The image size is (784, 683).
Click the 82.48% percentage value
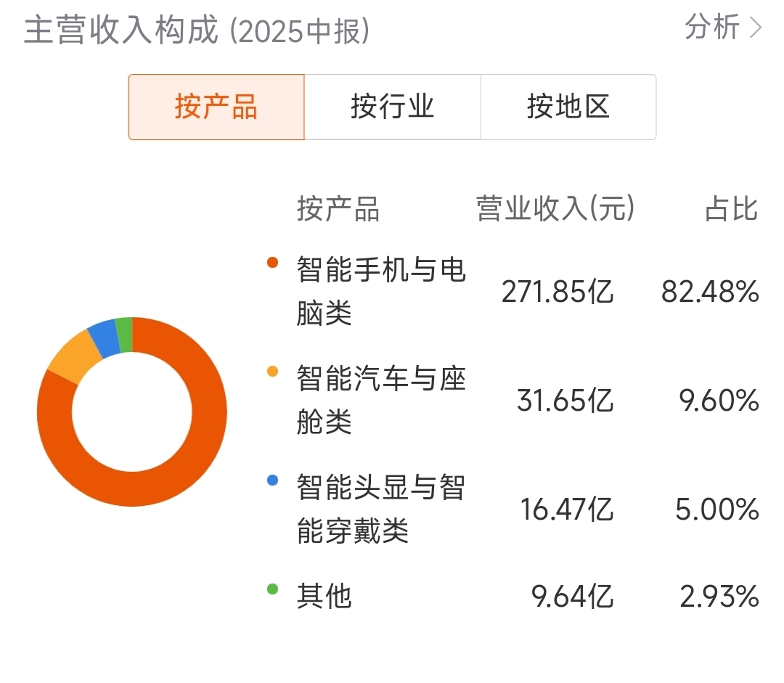pyautogui.click(x=709, y=293)
